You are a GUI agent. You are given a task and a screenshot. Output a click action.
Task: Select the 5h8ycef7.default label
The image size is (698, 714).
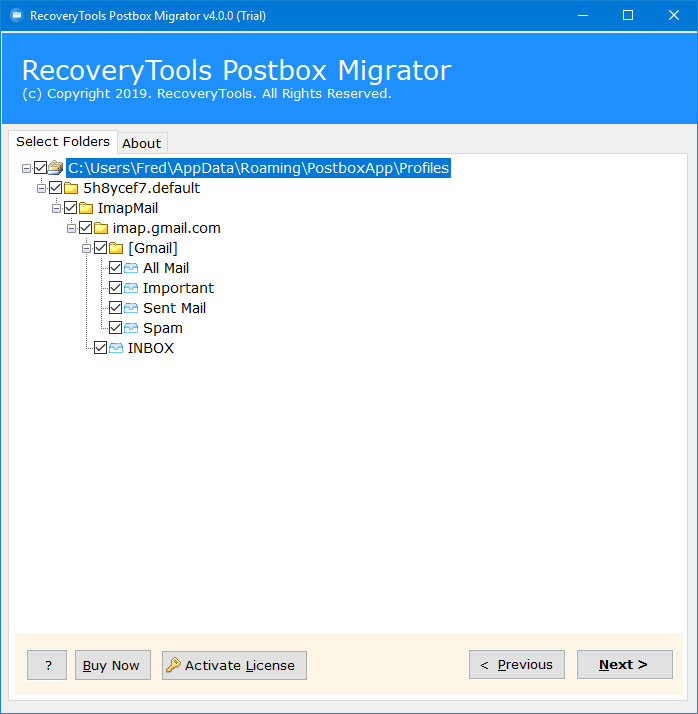click(142, 188)
